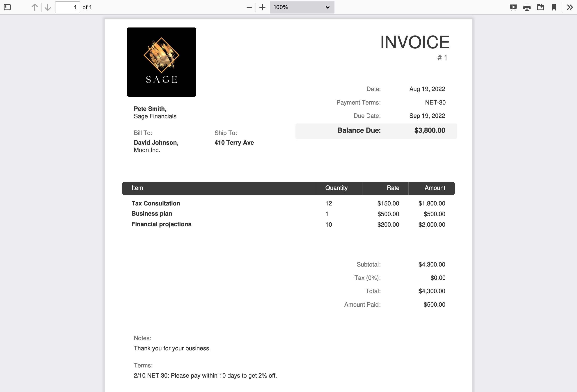Click the fullscreen view icon
The height and width of the screenshot is (392, 577).
click(513, 7)
